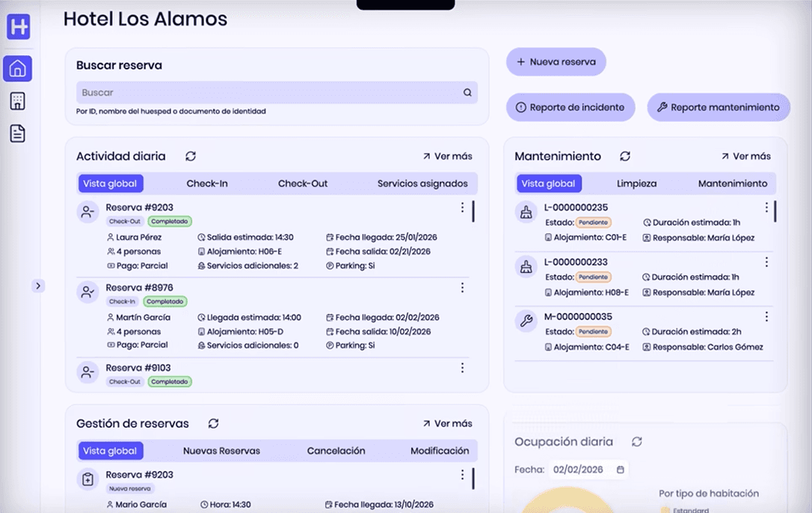Open Ver más in Gestión de reservas
This screenshot has height=513, width=812.
click(x=447, y=423)
